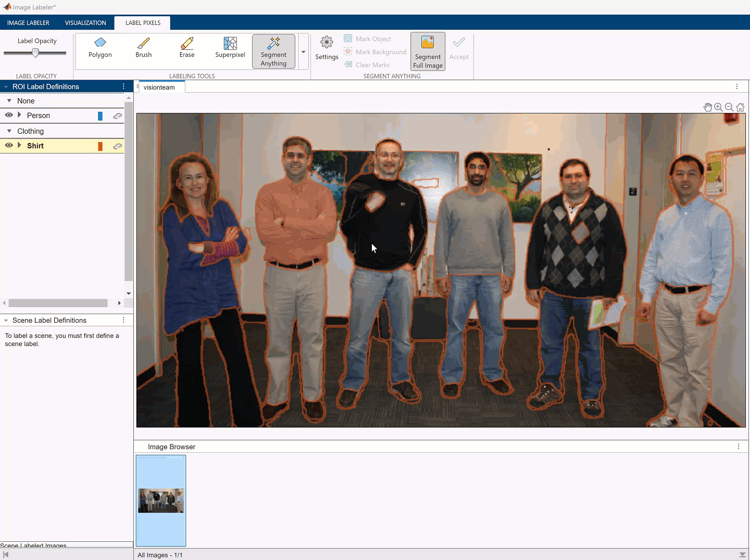Select the visionteam thumbnail in the Image Browser
This screenshot has width=750, height=560.
160,501
